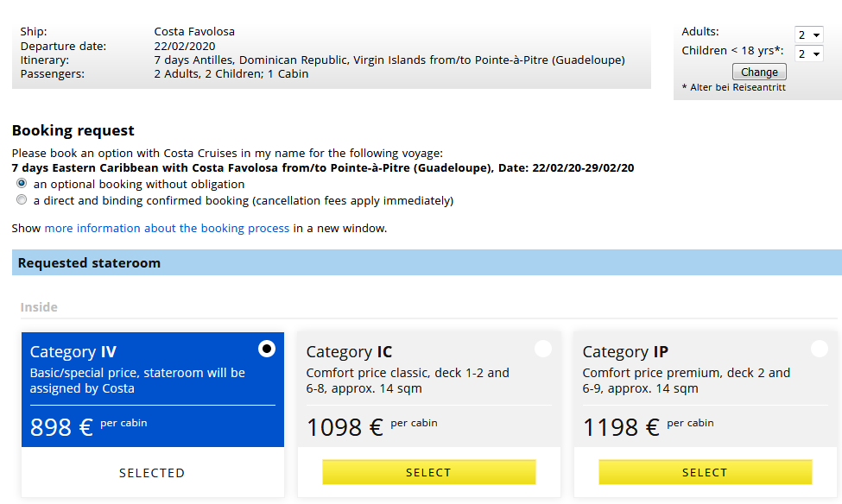Image resolution: width=842 pixels, height=504 pixels.
Task: Click the Category IP title
Action: click(x=625, y=352)
